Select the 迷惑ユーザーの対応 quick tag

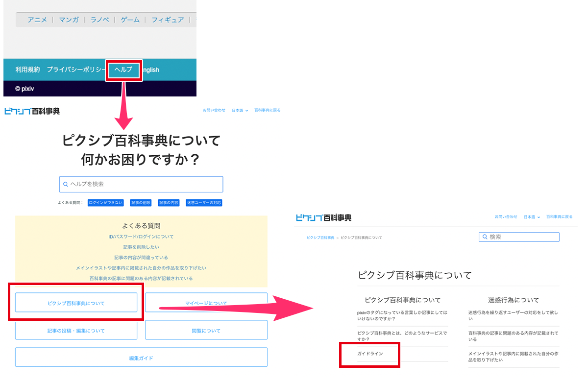click(204, 203)
